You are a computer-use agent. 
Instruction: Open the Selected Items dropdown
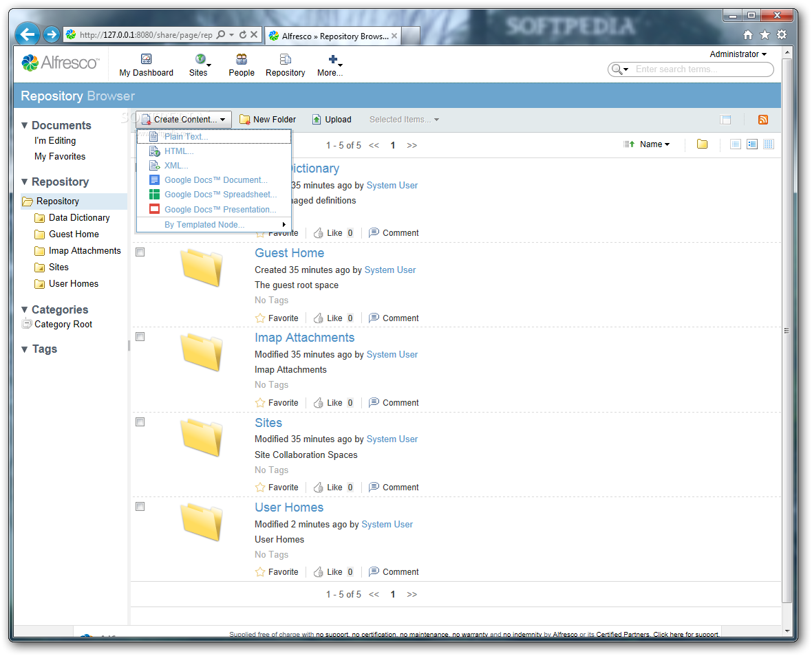[404, 120]
